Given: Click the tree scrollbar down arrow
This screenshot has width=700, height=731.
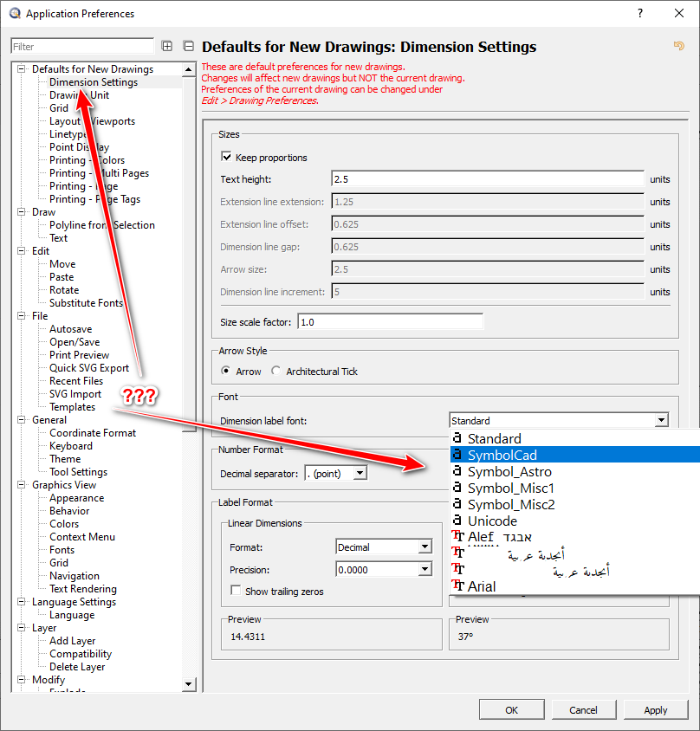Looking at the screenshot, I should 188,684.
